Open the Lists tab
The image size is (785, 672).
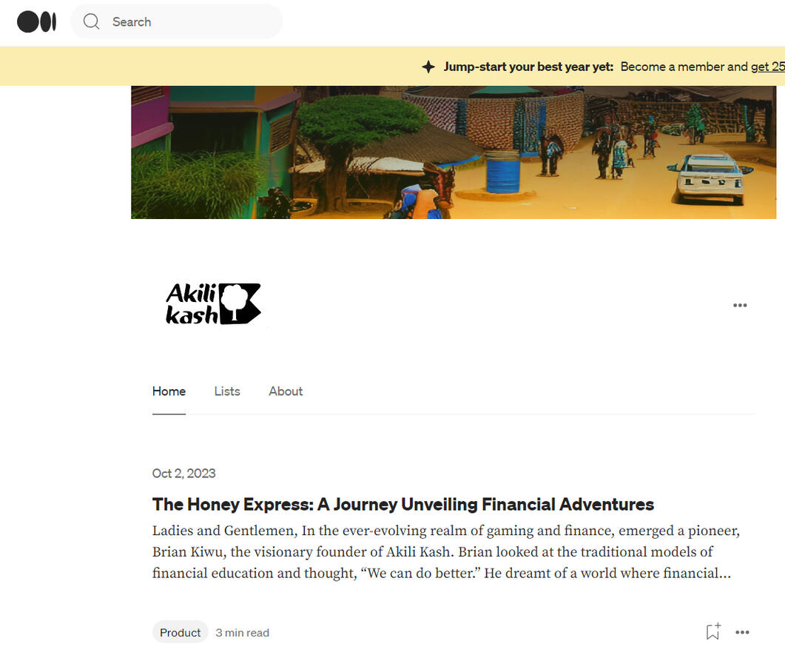pos(227,391)
